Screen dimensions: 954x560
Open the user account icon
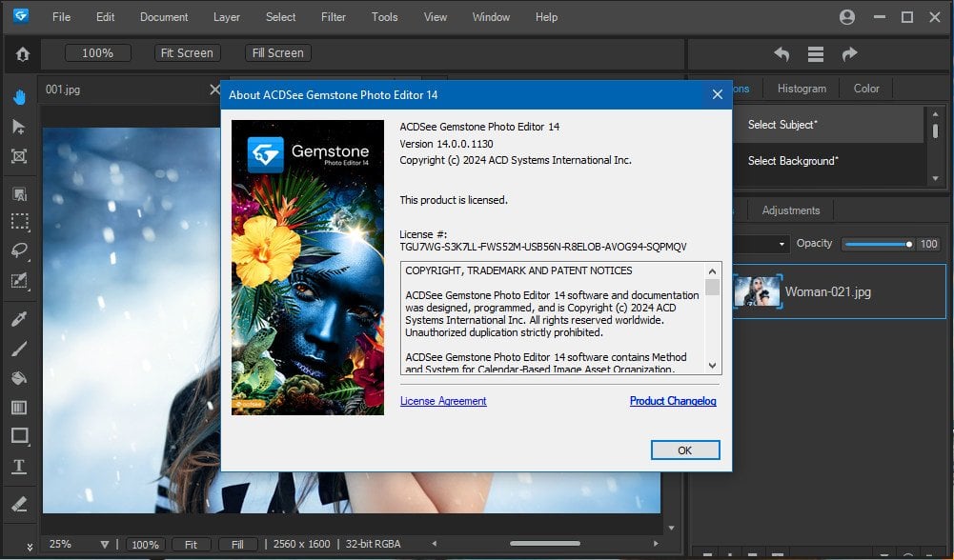pos(847,17)
